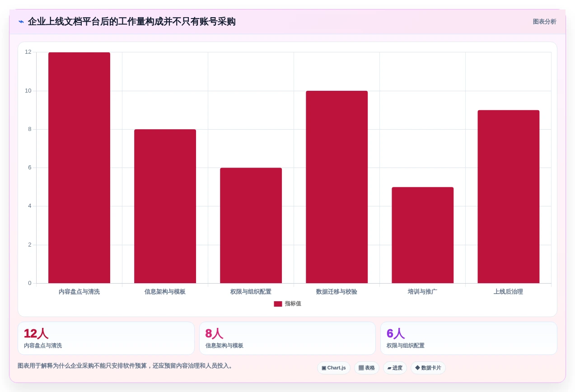
Task: Click the 进度 tag chip
Action: [x=395, y=368]
